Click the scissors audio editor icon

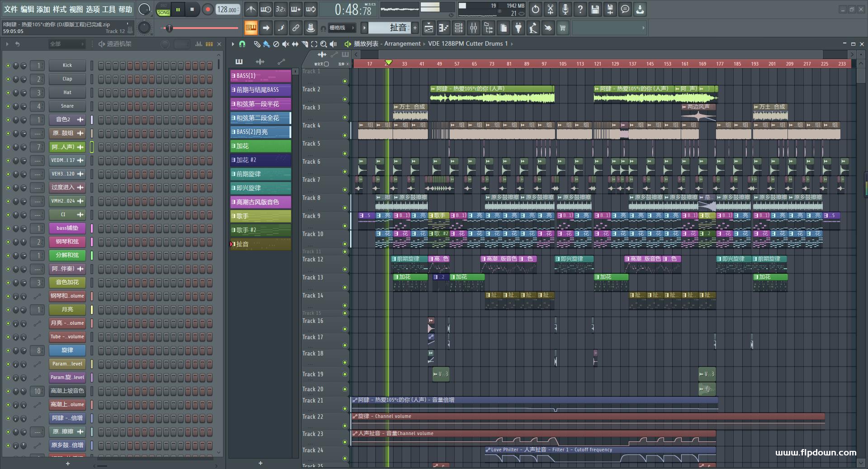(550, 9)
